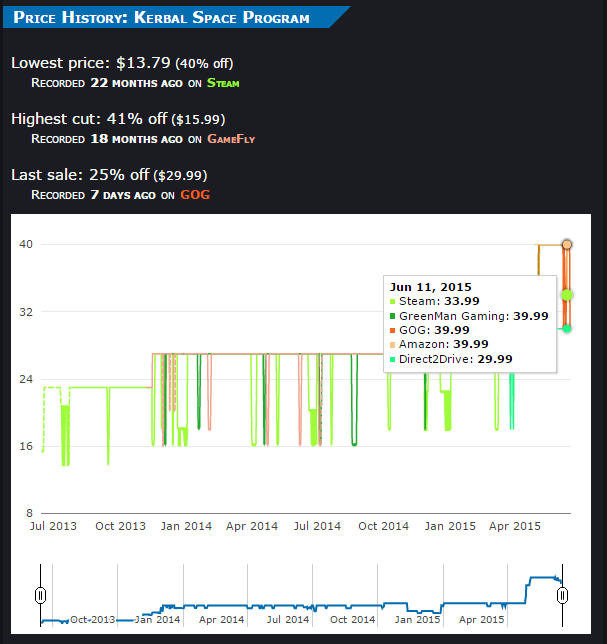This screenshot has height=644, width=607.
Task: Click the green Steam data point marker
Action: coord(567,295)
